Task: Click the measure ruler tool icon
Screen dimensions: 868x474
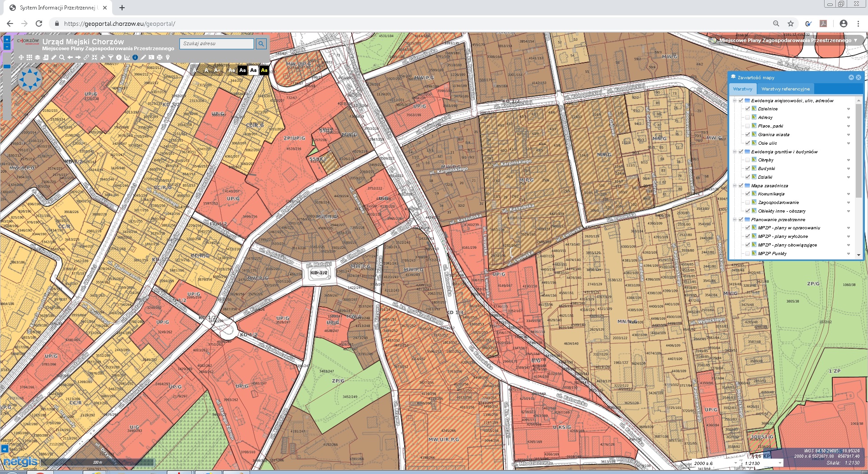Action: click(x=54, y=57)
